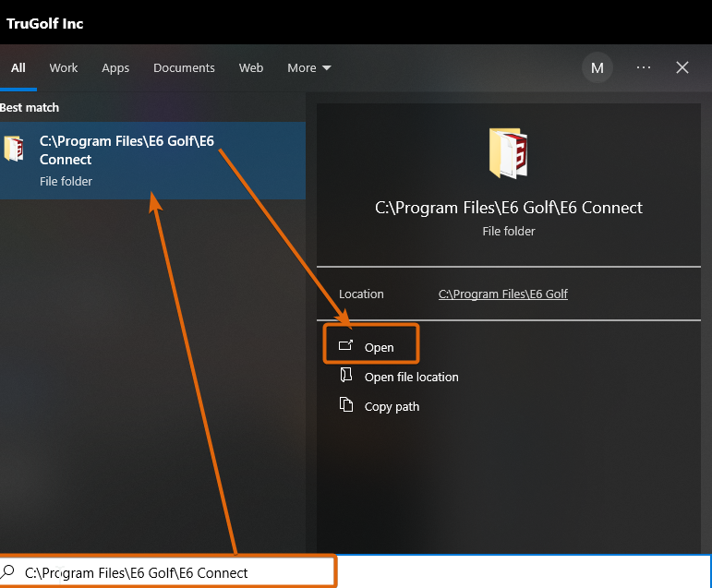The image size is (712, 588).
Task: Select the E6 Connect best match result
Action: pyautogui.click(x=152, y=161)
